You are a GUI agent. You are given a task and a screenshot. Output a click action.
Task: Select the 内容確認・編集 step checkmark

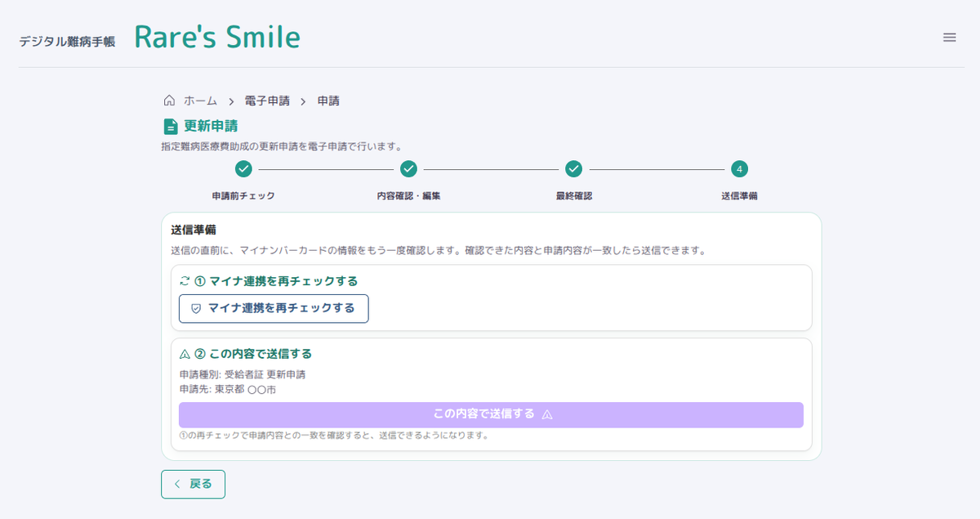point(409,169)
